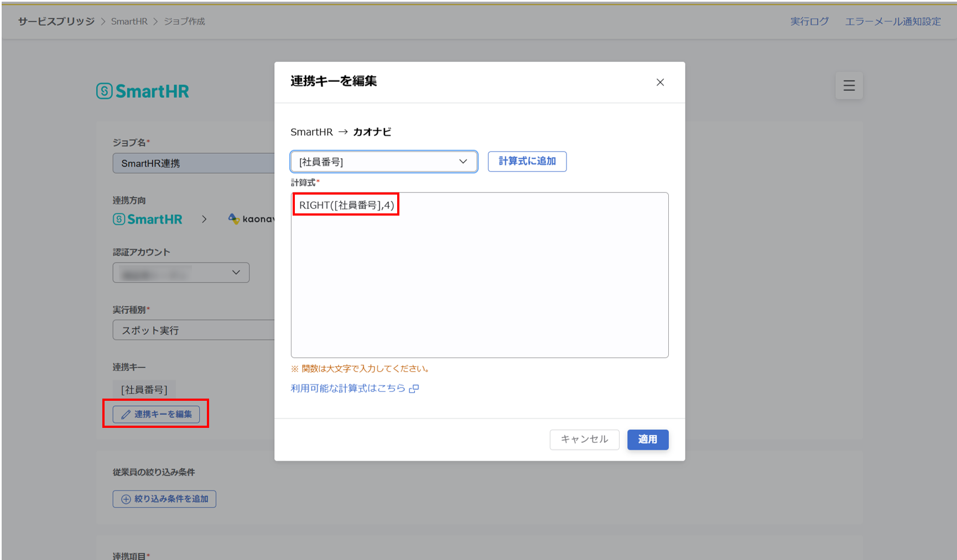Screen dimensions: 957x560
Task: Go to SmartHR breadcrumb
Action: click(129, 22)
